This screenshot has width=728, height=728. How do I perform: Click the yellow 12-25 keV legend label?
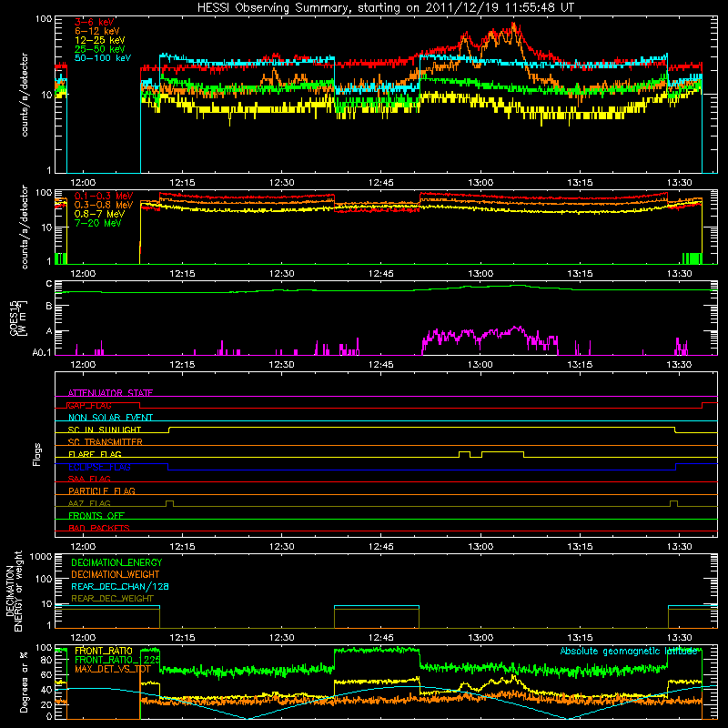[x=100, y=40]
